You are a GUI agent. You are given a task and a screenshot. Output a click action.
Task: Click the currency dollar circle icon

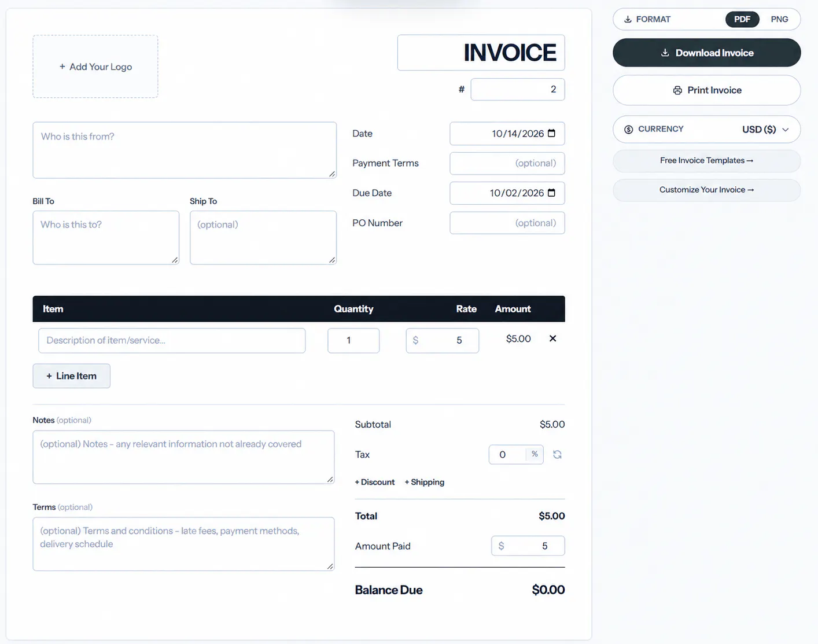[x=628, y=129]
